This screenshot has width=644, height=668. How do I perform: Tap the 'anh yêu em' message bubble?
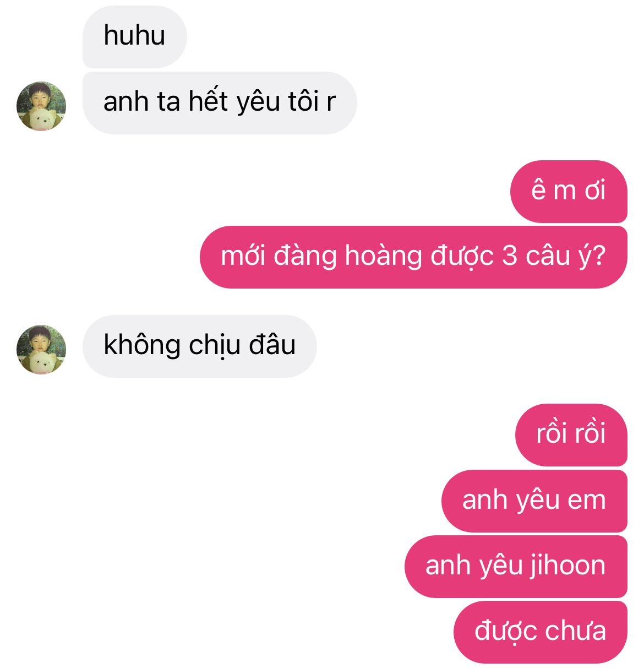click(x=534, y=501)
